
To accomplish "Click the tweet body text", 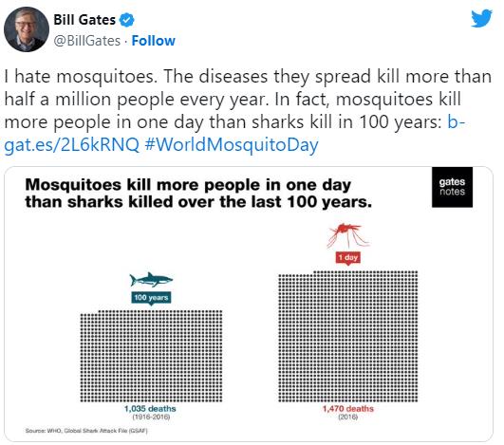I will (248, 110).
